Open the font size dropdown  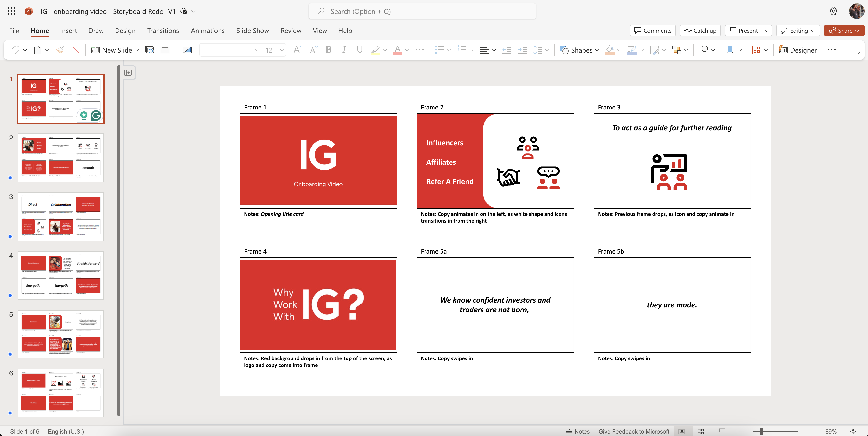pyautogui.click(x=282, y=50)
